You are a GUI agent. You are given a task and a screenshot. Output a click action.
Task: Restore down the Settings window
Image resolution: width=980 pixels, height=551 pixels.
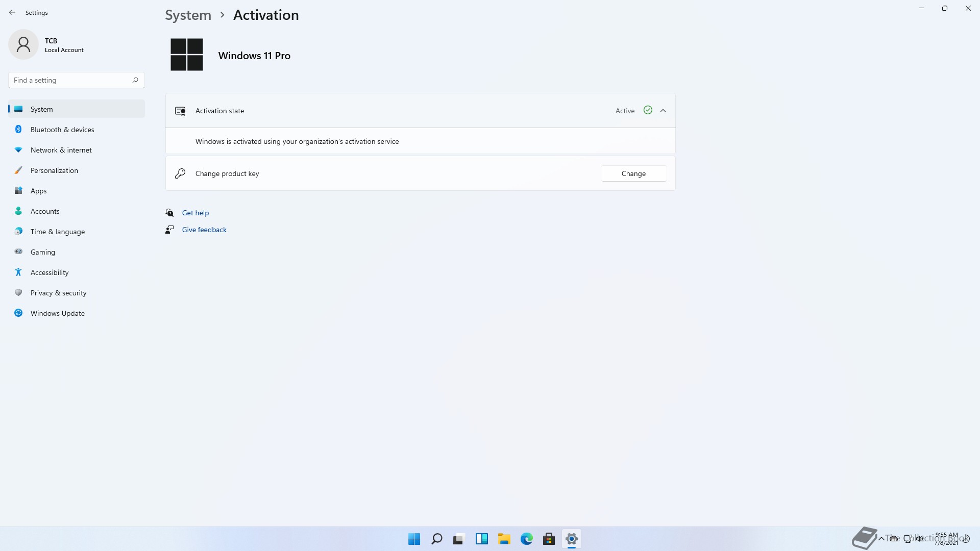(945, 8)
